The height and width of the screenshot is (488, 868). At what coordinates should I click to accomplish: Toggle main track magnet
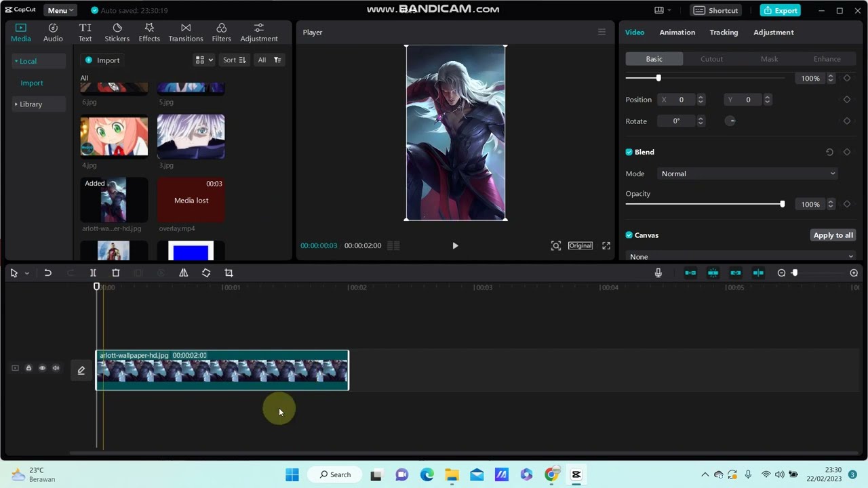pyautogui.click(x=690, y=272)
